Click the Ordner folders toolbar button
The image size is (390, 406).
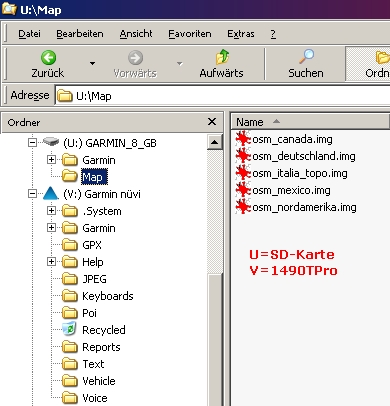tap(368, 63)
